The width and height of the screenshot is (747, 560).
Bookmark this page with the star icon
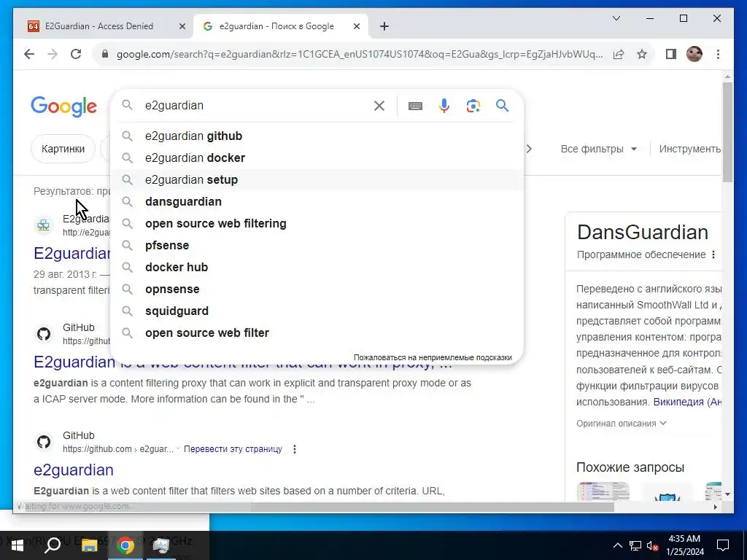642,54
